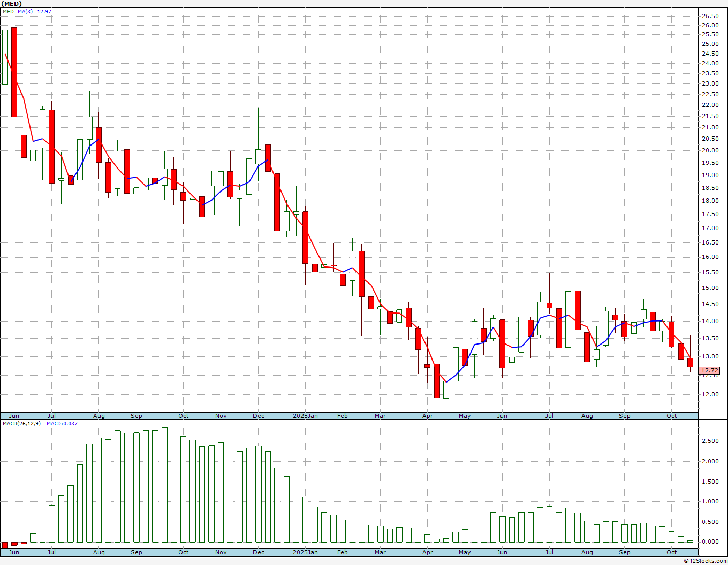Click the 25.00 price axis label

coord(710,44)
